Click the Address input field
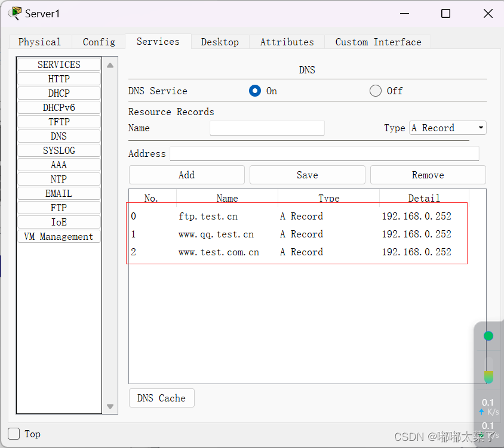Screen dimensions: 504x448 point(325,153)
